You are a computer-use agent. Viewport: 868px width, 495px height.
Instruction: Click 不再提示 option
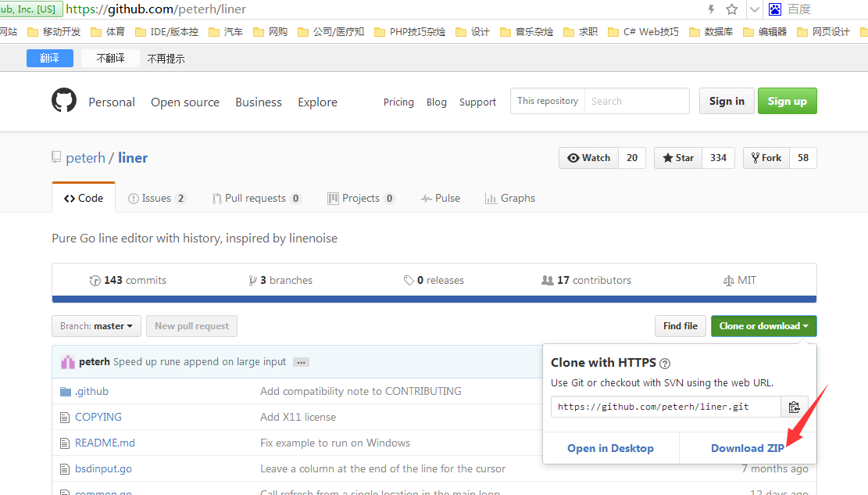[166, 59]
